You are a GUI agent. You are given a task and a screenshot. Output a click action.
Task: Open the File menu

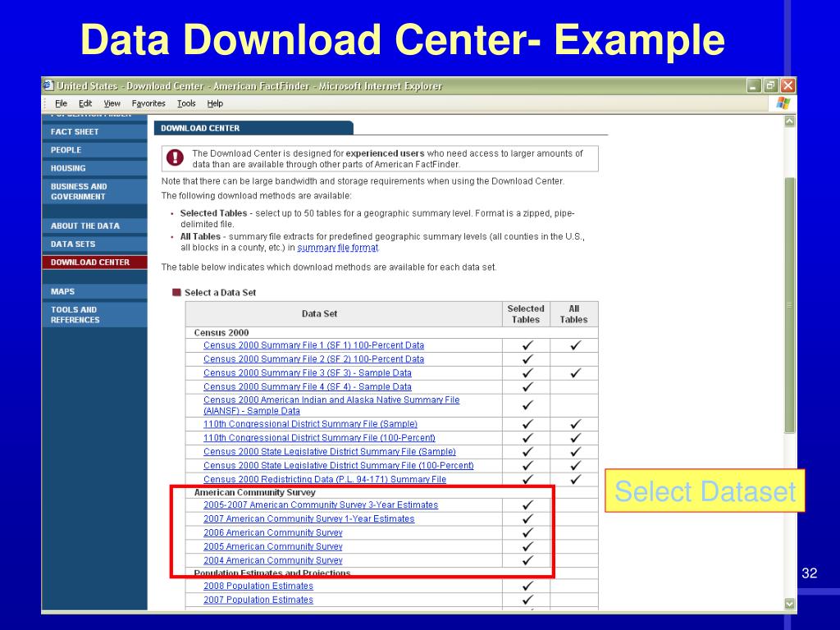tap(61, 103)
